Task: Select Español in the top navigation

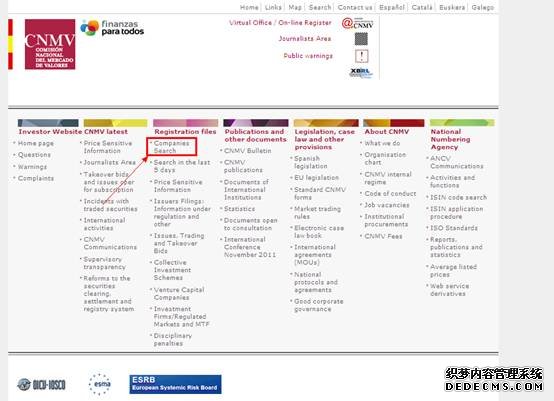Action: pos(391,7)
